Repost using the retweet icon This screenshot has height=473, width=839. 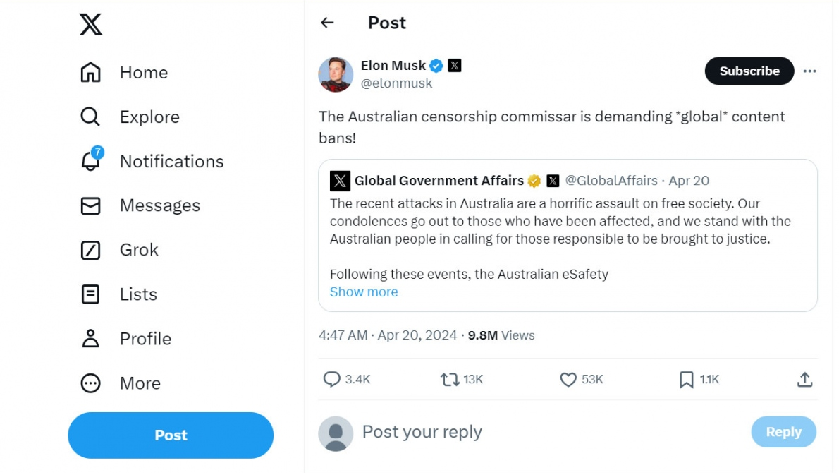tap(450, 380)
